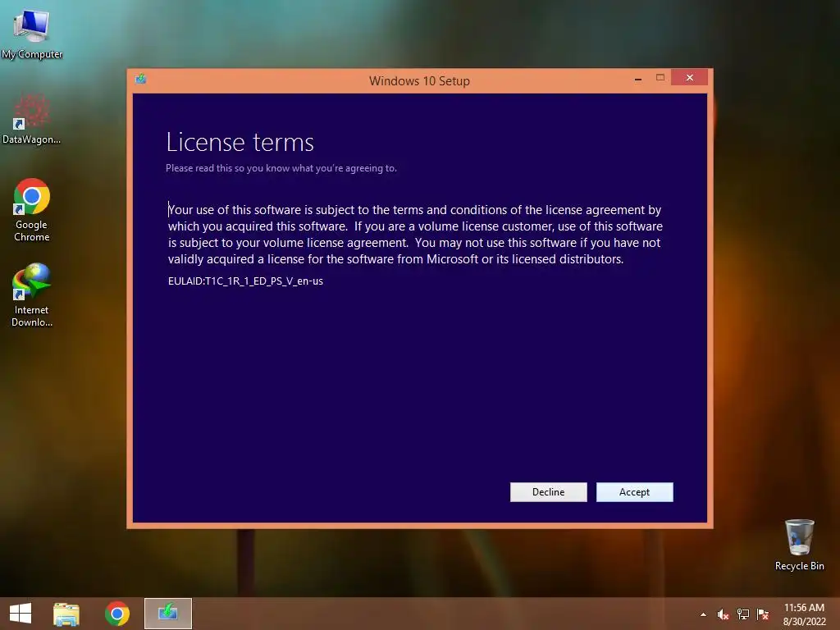The height and width of the screenshot is (630, 840).
Task: Click the License terms heading
Action: pos(240,143)
